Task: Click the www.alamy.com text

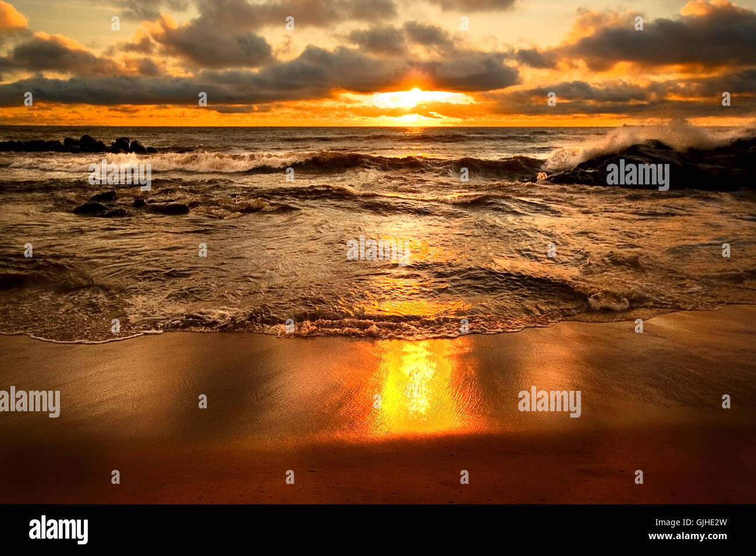Action: [688, 536]
